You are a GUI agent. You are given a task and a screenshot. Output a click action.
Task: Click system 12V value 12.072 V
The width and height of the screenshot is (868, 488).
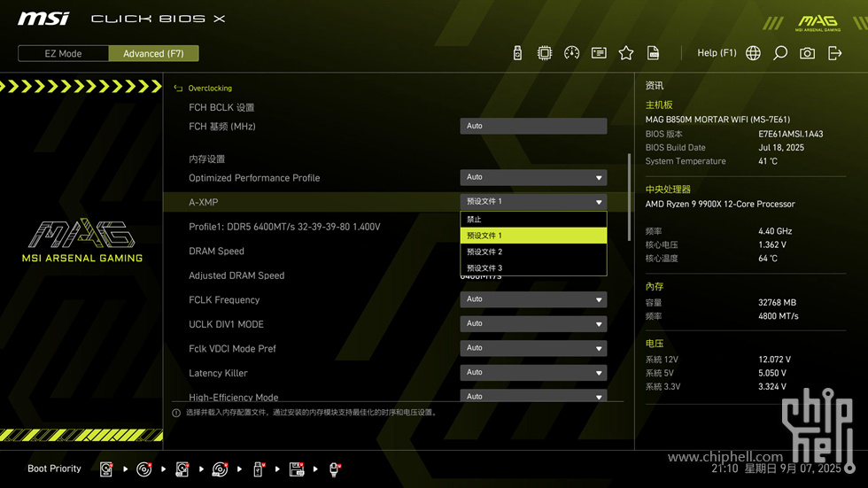click(x=774, y=360)
